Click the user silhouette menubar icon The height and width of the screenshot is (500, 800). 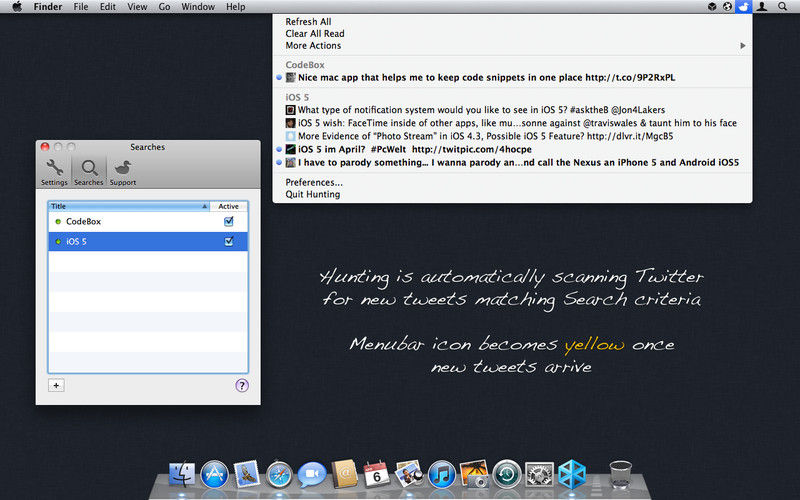click(x=762, y=7)
